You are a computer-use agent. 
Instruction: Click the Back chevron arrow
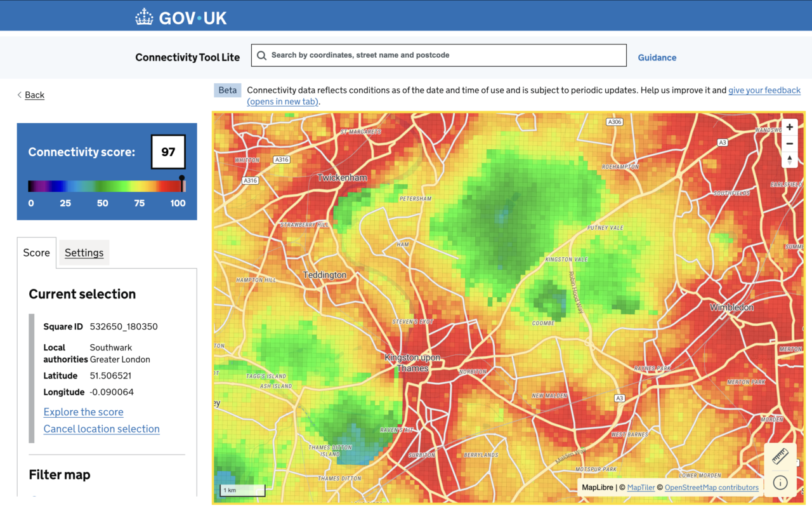[x=20, y=95]
